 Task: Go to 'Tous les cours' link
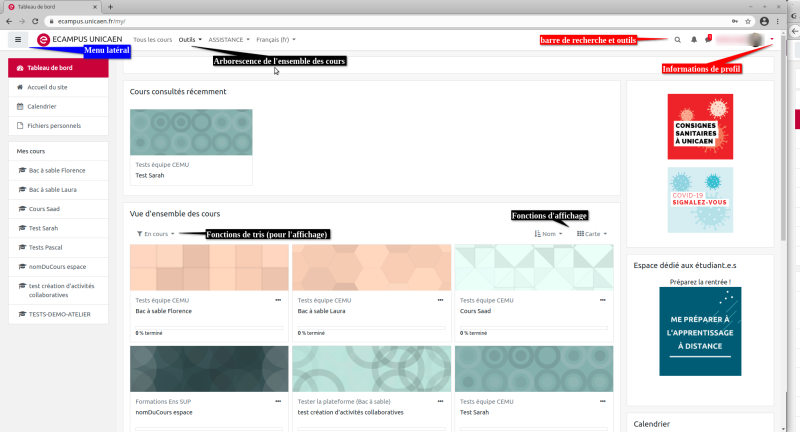point(152,40)
